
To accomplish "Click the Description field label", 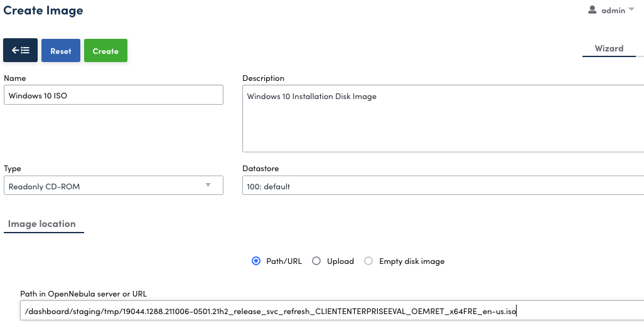I will pos(263,78).
